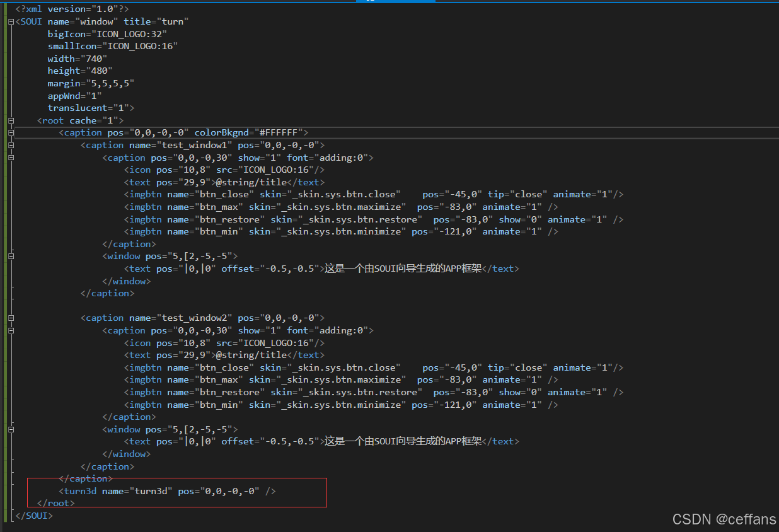
Task: Place cursor on width="740"
Action: tap(78, 59)
